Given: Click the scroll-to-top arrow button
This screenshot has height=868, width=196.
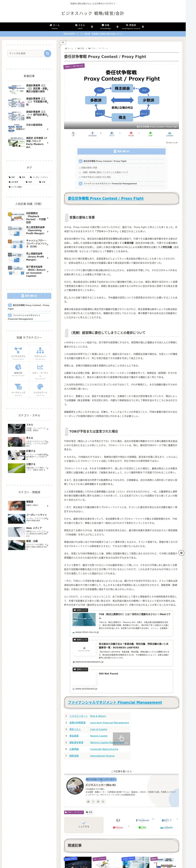Looking at the screenshot, I should (x=181, y=553).
